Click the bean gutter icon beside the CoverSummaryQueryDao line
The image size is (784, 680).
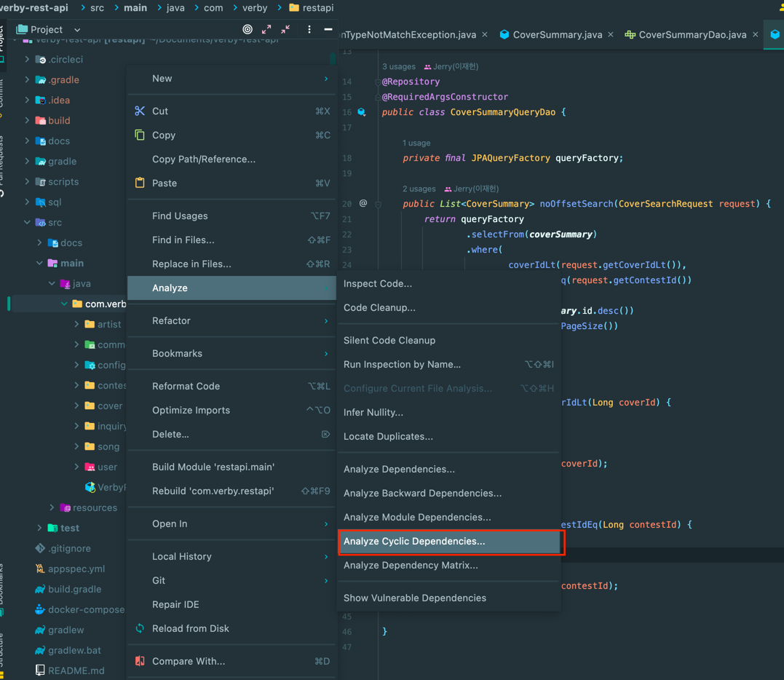click(x=362, y=112)
